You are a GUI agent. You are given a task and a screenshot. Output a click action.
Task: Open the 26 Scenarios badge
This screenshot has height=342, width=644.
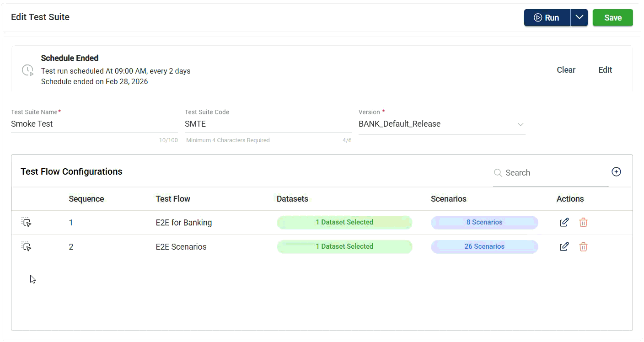click(484, 246)
